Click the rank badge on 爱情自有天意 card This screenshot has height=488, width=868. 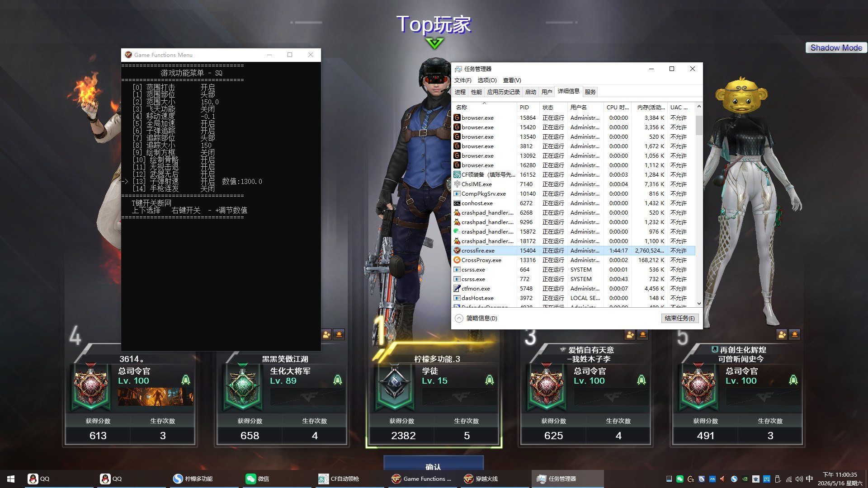(547, 387)
